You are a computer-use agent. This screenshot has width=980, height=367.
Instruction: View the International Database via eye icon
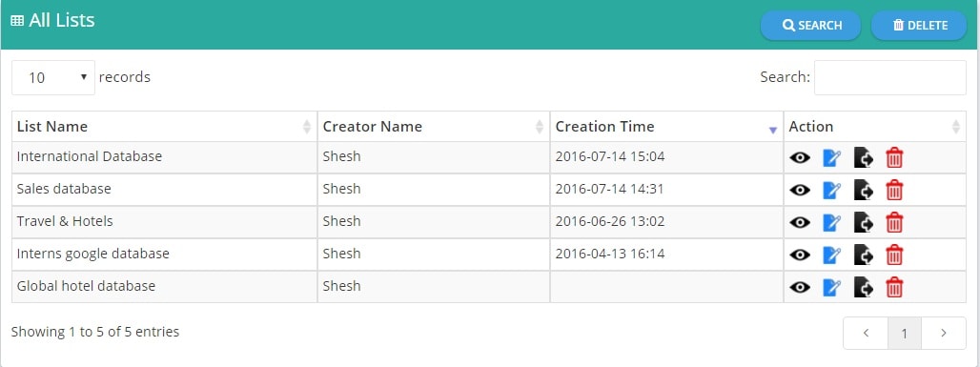(x=800, y=157)
